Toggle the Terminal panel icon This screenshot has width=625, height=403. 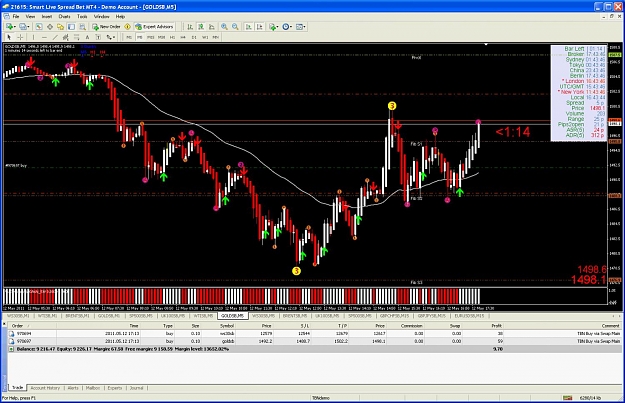tap(71, 27)
